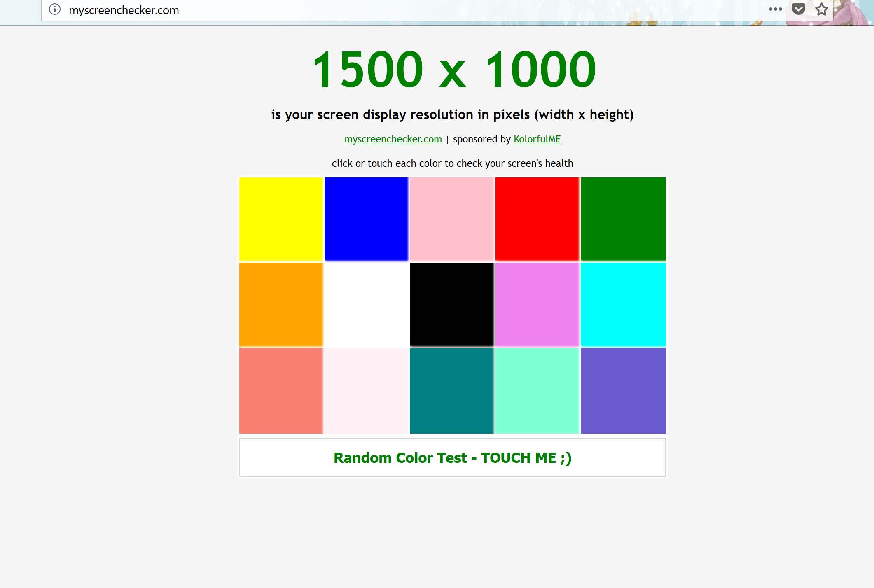Select the dark green color square
The width and height of the screenshot is (874, 588).
click(x=623, y=219)
